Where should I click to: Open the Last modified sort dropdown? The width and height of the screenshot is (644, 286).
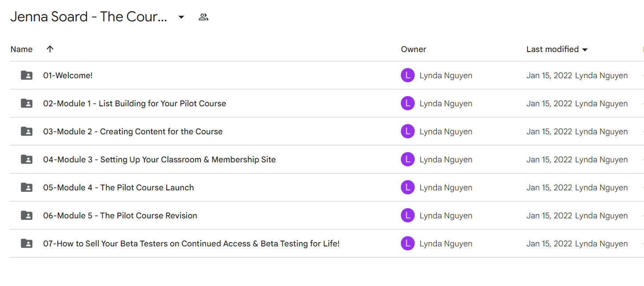pyautogui.click(x=585, y=49)
